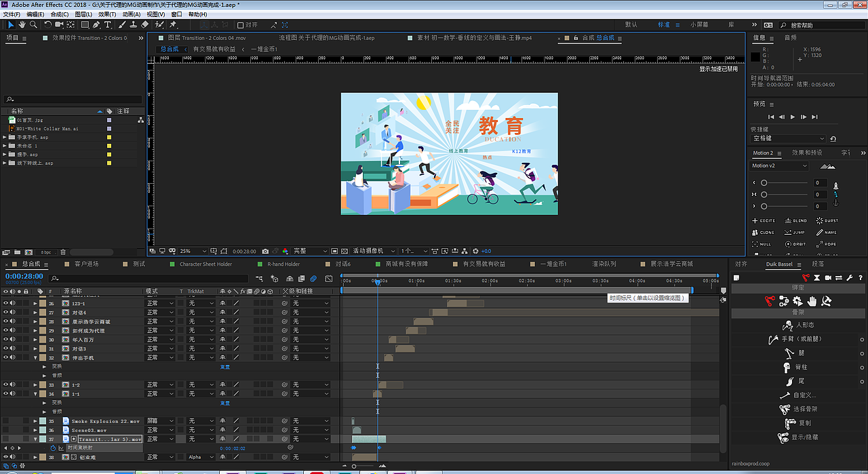This screenshot has width=868, height=474.
Task: Show layer 35 Smoke Explosion 22.mov
Action: click(x=5, y=421)
